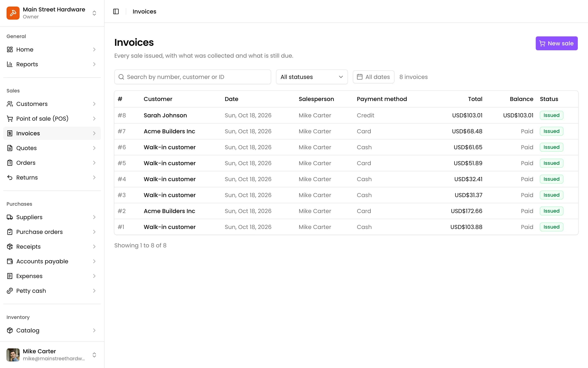Click the search magnifier icon
This screenshot has width=588, height=368.
point(121,77)
